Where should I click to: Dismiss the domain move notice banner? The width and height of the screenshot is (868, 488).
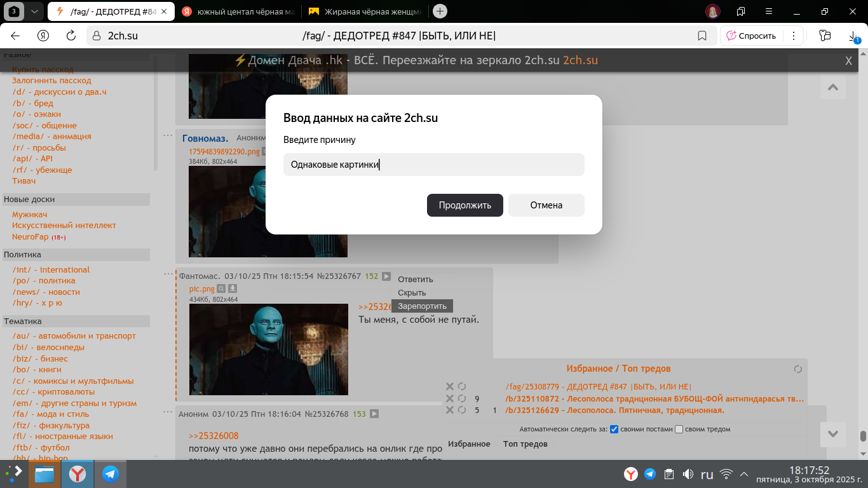[848, 61]
